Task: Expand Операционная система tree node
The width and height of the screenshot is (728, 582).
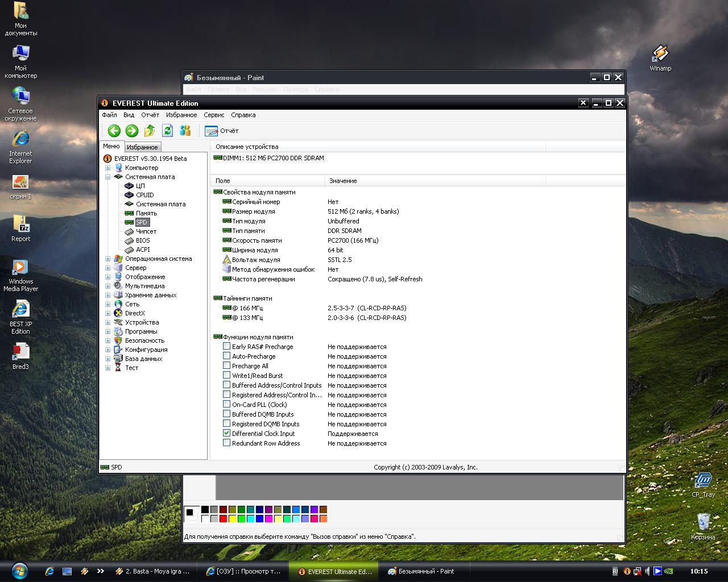Action: (x=107, y=259)
